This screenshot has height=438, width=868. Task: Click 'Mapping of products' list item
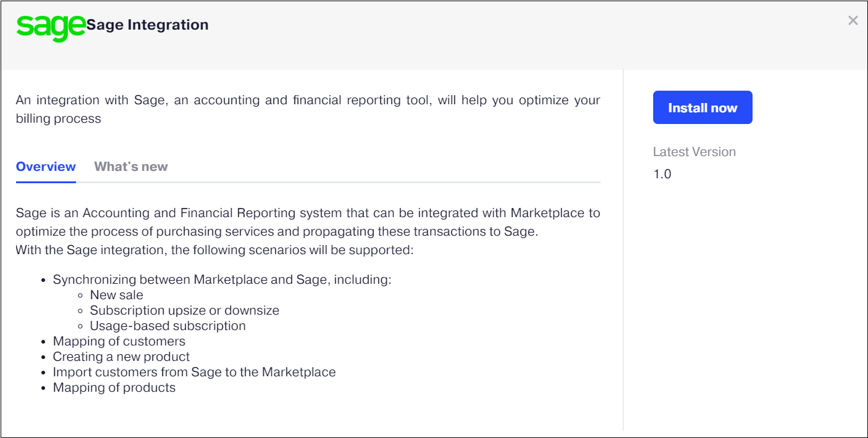[x=114, y=387]
